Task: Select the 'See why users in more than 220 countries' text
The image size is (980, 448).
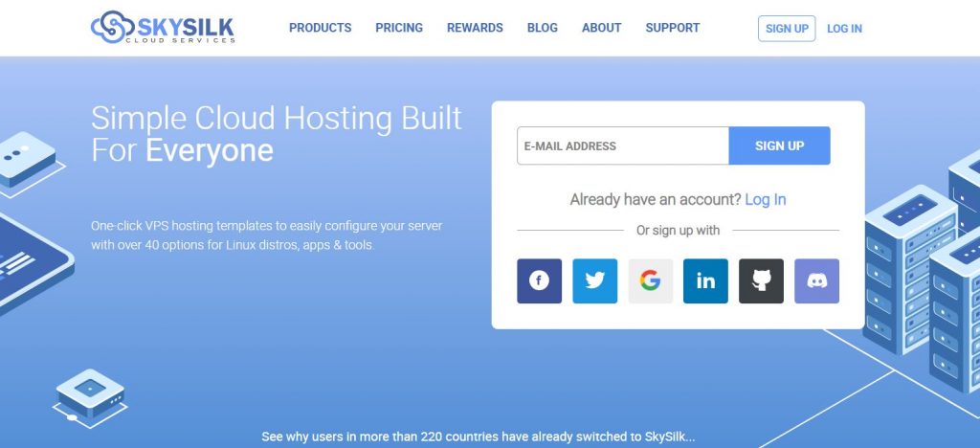Action: tap(479, 437)
